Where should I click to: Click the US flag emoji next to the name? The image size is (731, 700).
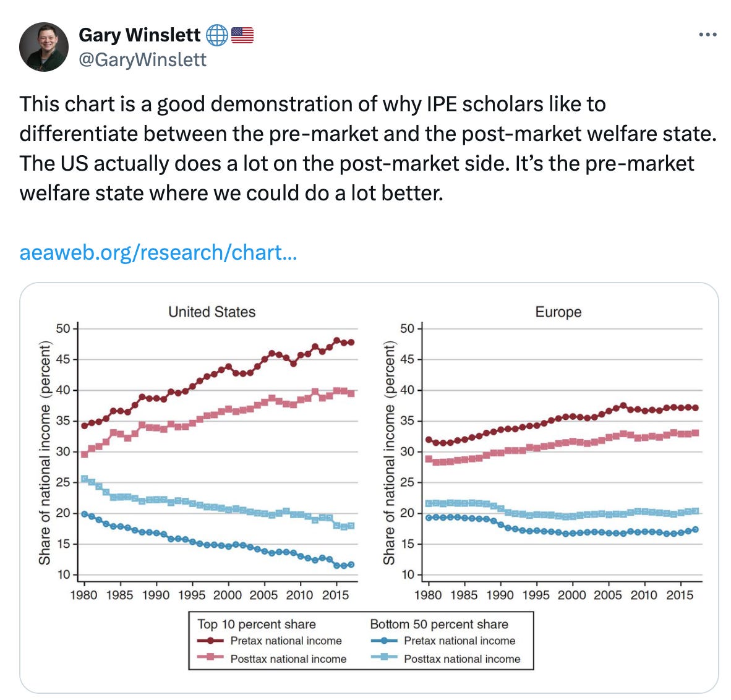pos(242,35)
